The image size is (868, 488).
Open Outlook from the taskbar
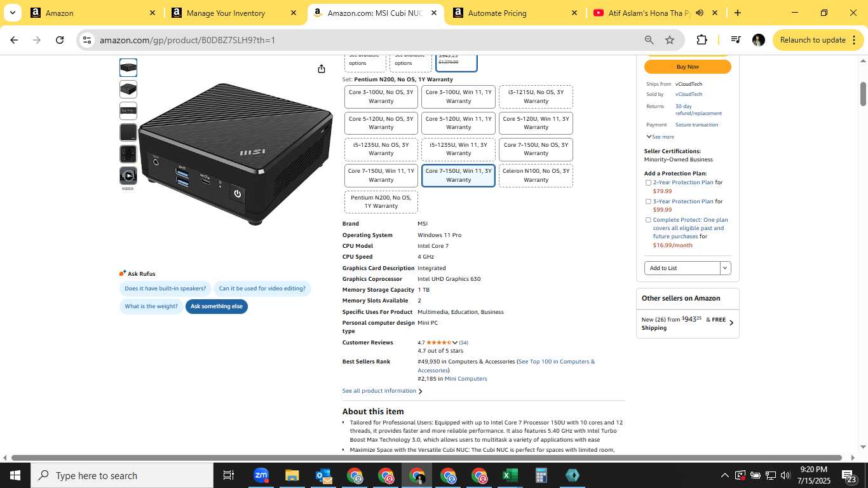click(323, 475)
